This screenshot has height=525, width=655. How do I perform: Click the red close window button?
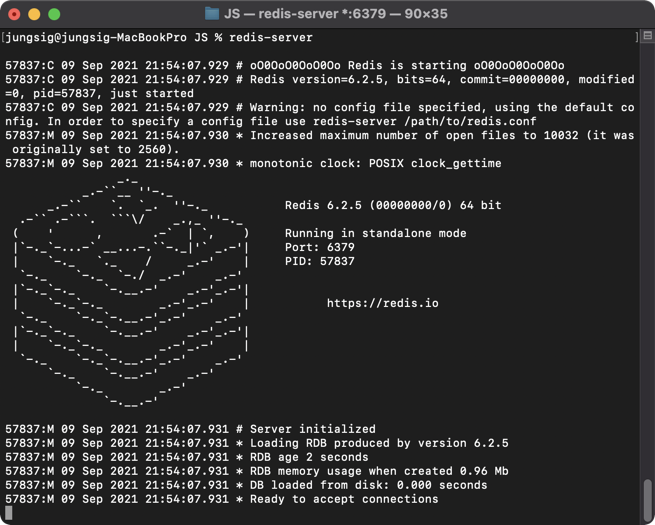14,14
